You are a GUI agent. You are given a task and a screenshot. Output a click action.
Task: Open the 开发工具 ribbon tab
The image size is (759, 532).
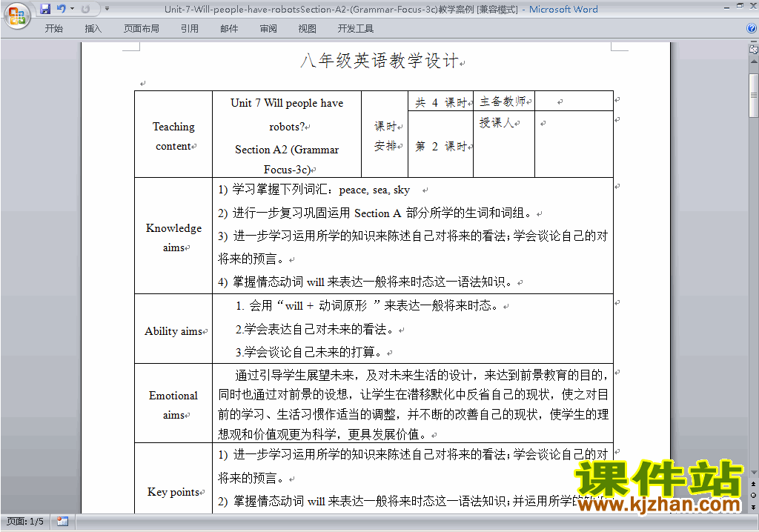356,29
